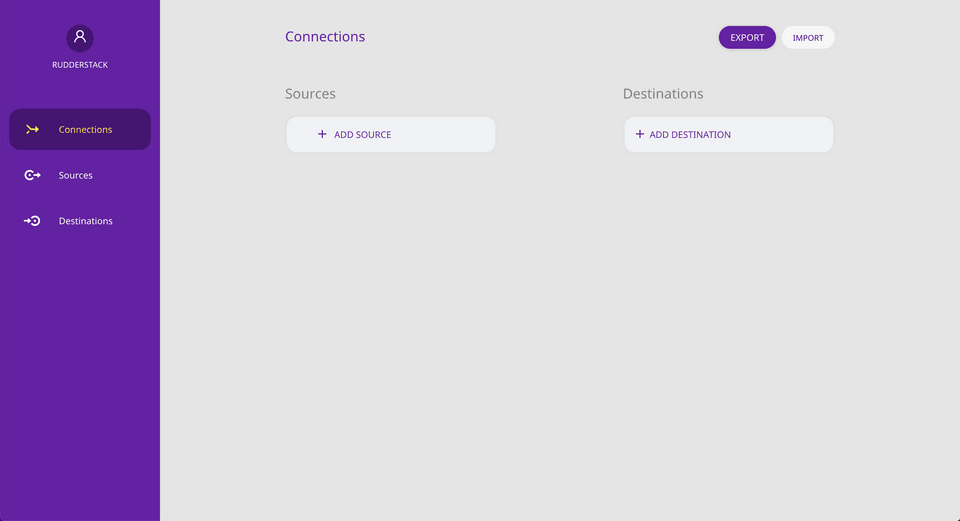The height and width of the screenshot is (521, 960).
Task: Select the Add Source text label
Action: tap(363, 135)
